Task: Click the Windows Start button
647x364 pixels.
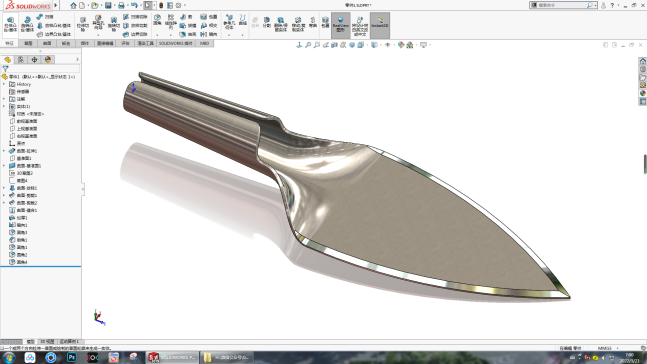Action: (9, 357)
